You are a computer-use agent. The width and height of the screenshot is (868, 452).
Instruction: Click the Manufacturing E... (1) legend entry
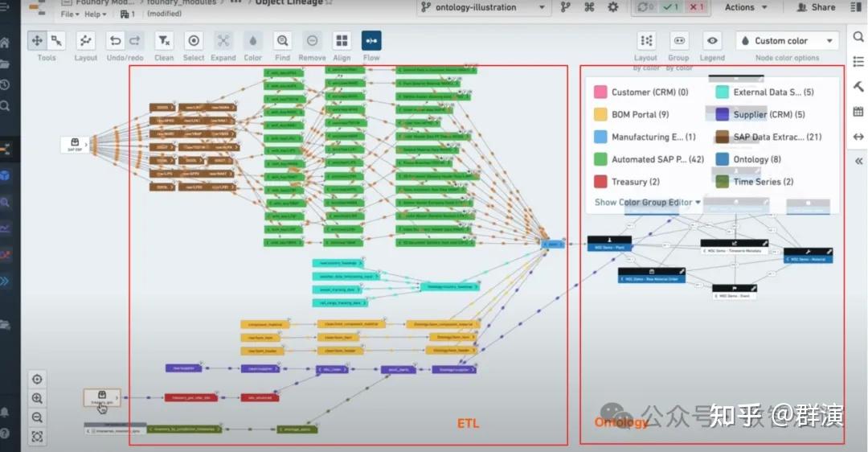[645, 137]
